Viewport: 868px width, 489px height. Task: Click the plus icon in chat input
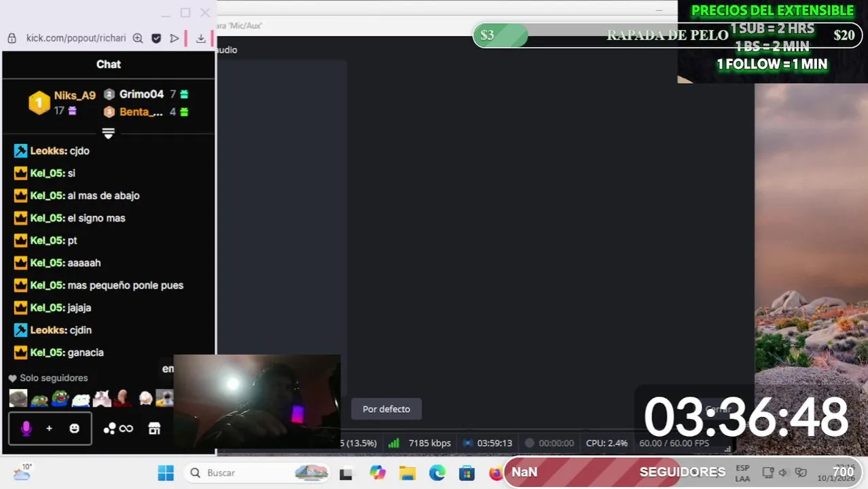[49, 429]
